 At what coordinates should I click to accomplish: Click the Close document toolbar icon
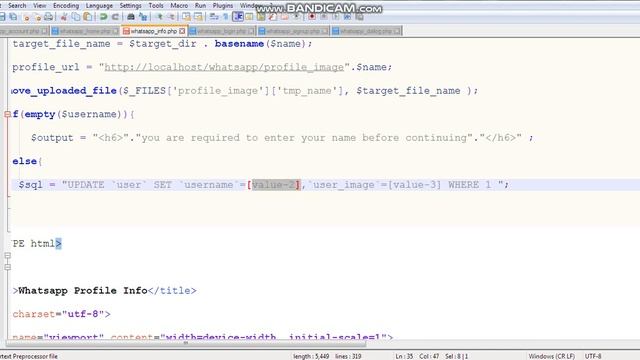click(27, 17)
